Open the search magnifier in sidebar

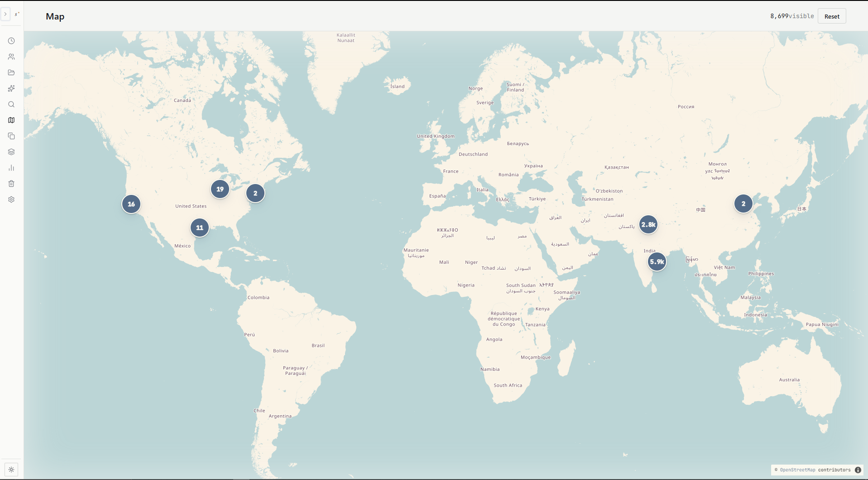click(11, 104)
